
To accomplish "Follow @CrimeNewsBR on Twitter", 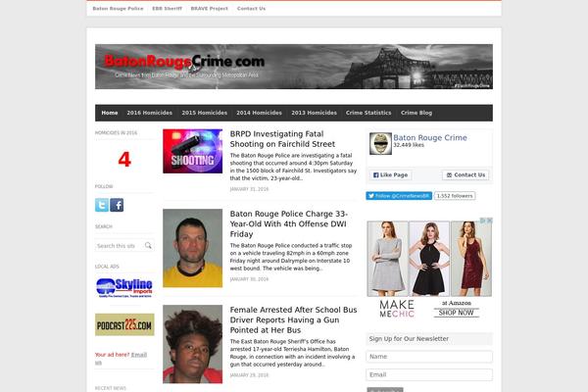I will [x=399, y=196].
